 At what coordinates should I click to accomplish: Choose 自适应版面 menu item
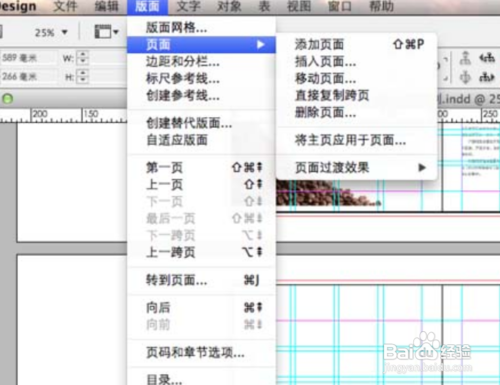coord(201,140)
